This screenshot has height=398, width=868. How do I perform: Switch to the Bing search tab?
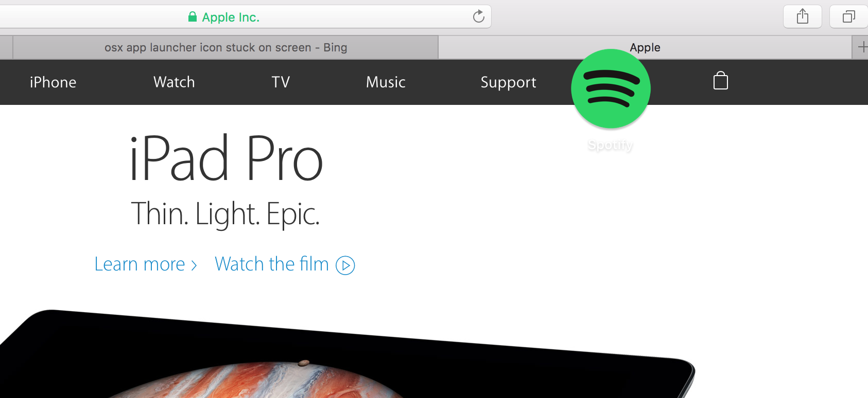(225, 47)
